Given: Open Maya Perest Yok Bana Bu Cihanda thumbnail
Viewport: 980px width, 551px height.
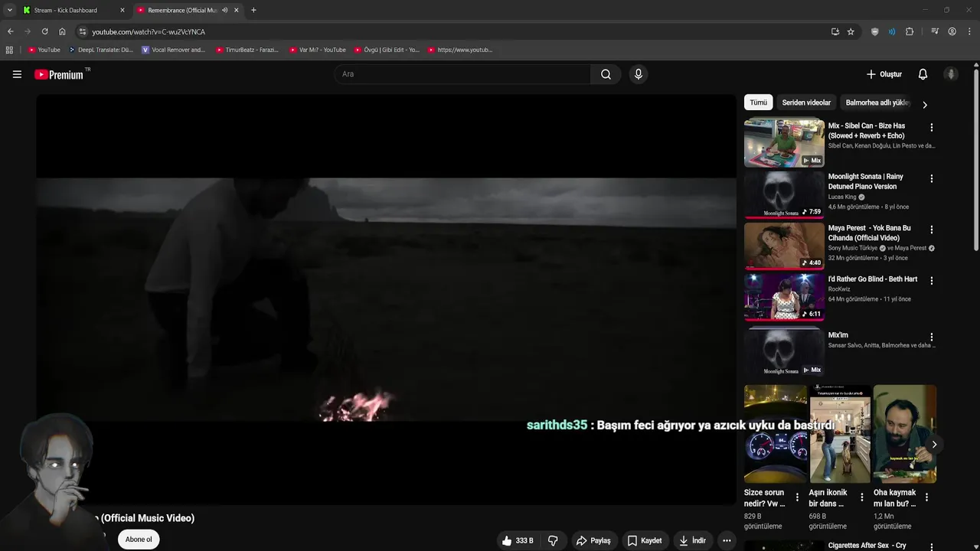Looking at the screenshot, I should tap(784, 245).
